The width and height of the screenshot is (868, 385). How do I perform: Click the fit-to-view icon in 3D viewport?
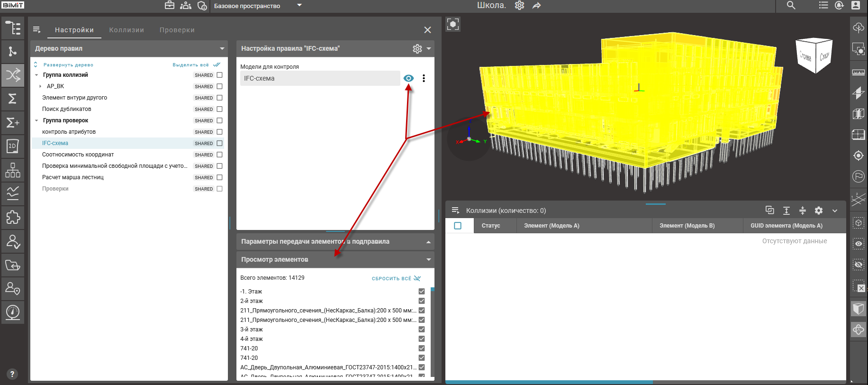click(453, 24)
